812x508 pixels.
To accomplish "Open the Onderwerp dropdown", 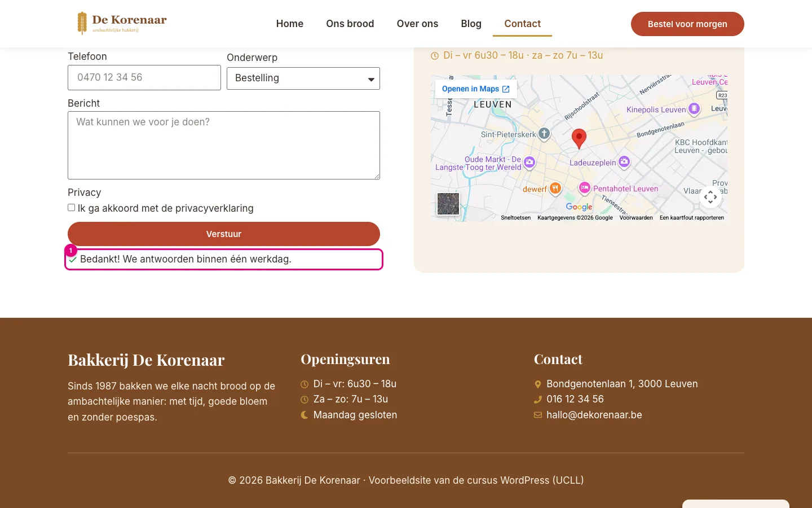I will (303, 78).
